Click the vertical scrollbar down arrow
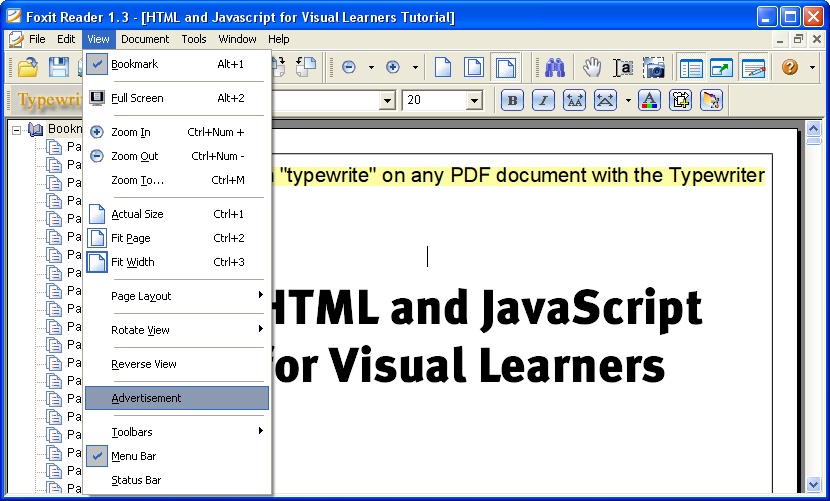 click(813, 485)
